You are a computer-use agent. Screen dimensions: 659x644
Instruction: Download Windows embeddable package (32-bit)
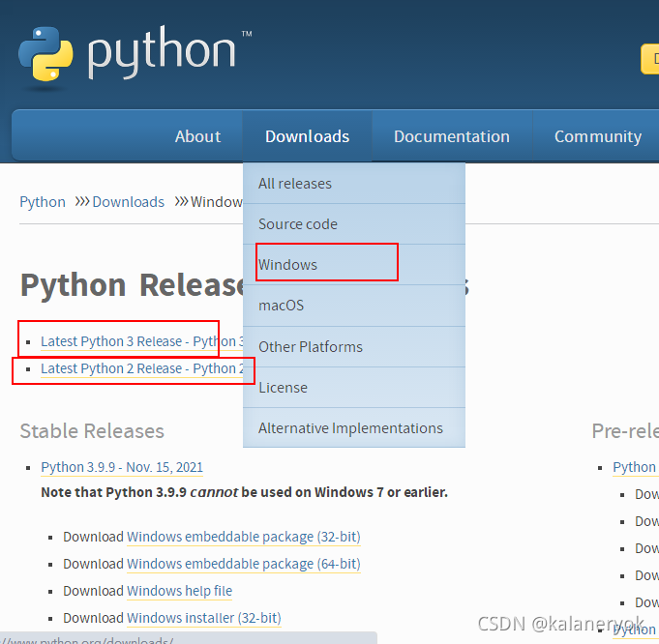coord(244,537)
